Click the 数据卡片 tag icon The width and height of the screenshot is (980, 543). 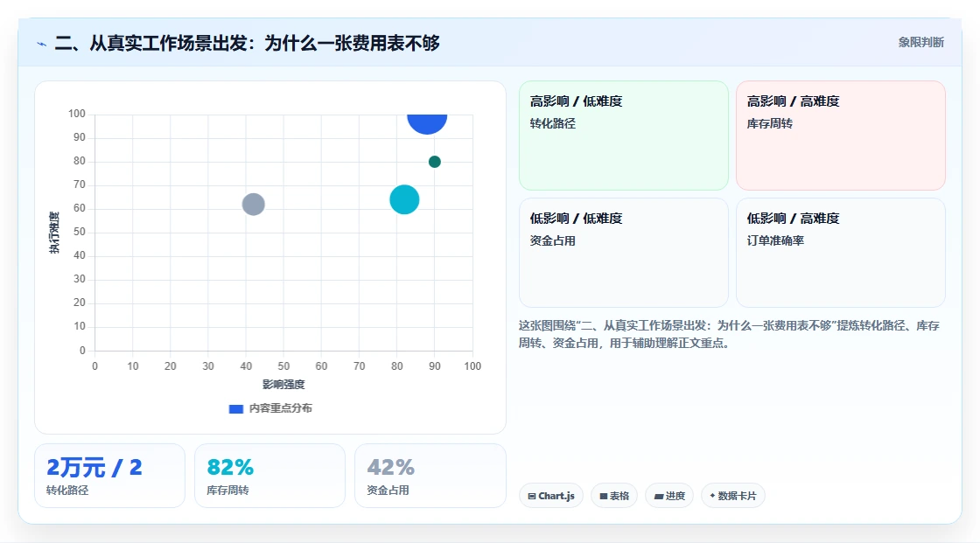point(712,496)
